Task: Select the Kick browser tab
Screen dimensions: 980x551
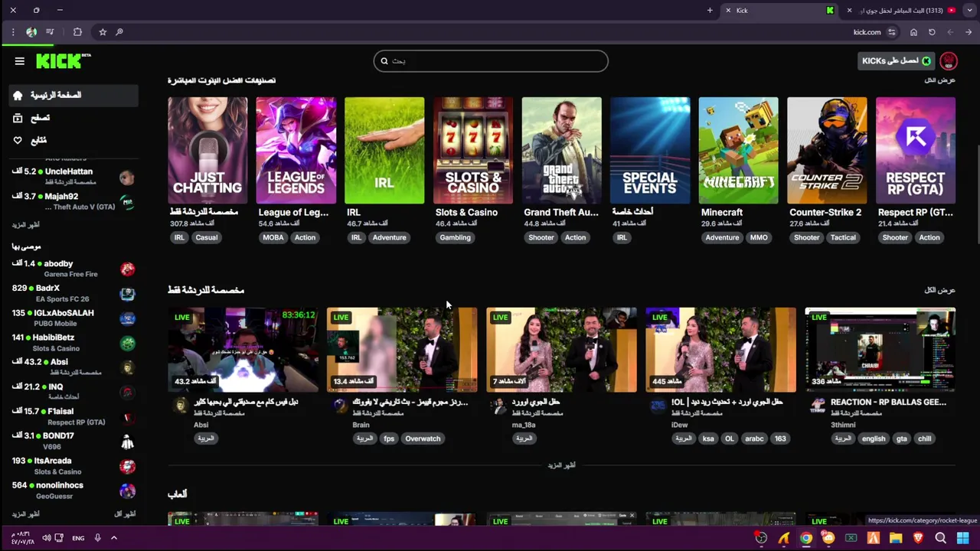Action: [x=779, y=11]
